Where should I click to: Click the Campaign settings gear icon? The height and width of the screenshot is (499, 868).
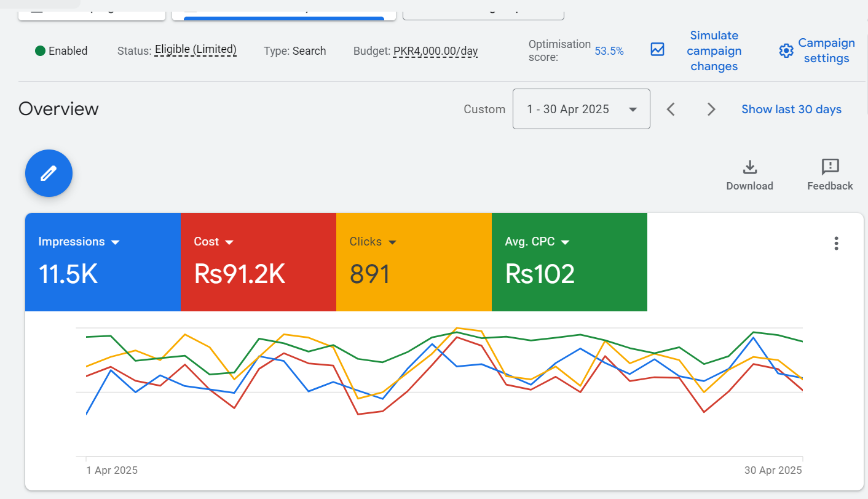(786, 50)
